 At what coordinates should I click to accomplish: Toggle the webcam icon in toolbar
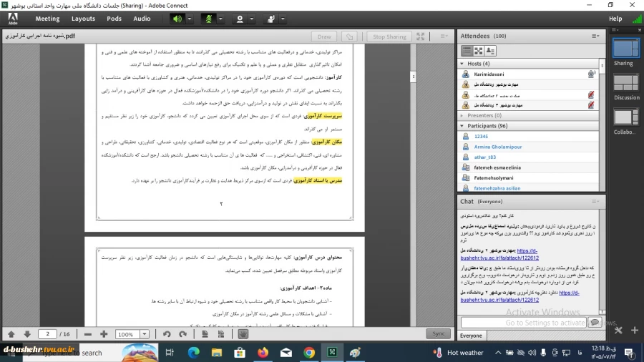240,19
